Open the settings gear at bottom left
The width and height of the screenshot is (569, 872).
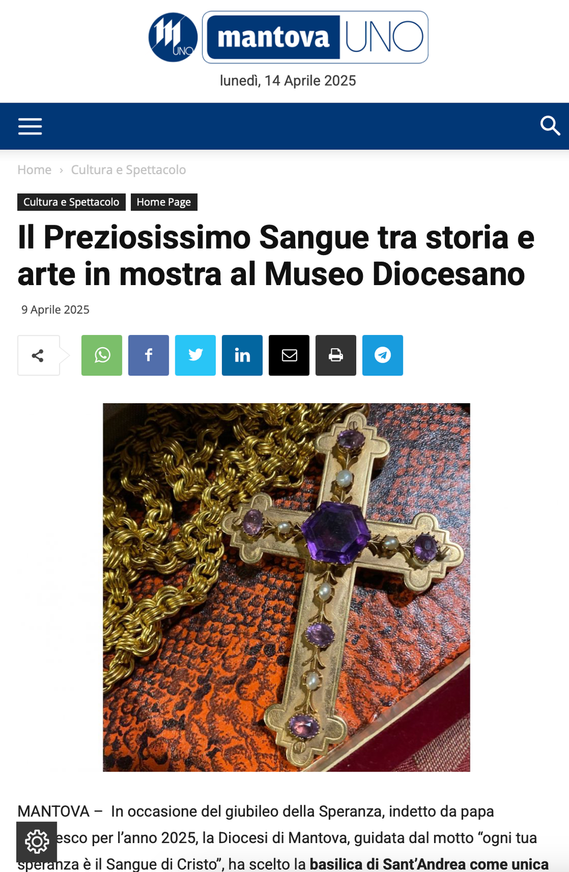pyautogui.click(x=37, y=842)
